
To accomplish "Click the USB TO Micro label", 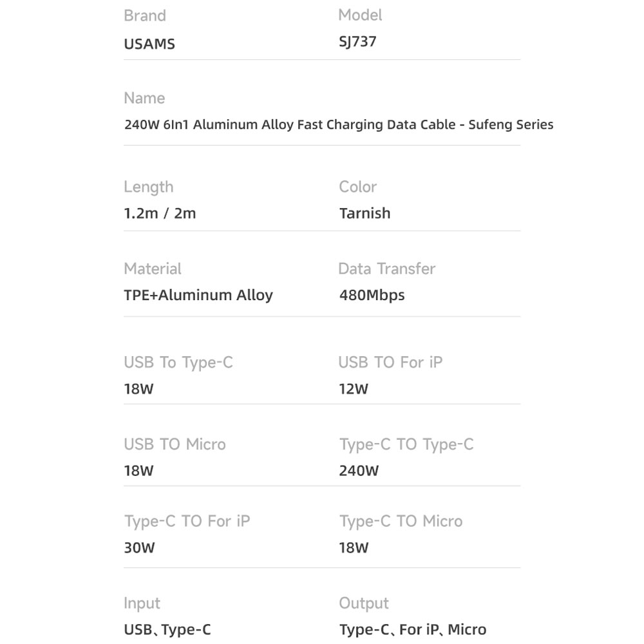I will tap(175, 444).
